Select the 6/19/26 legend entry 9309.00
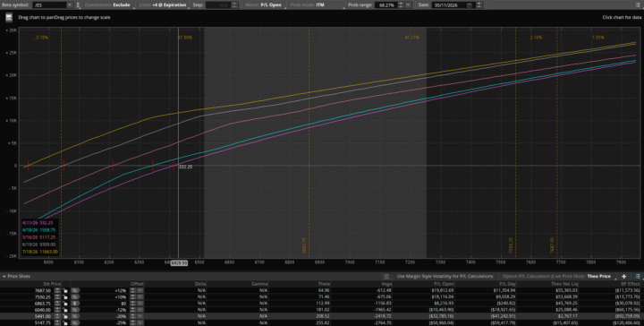Image resolution: width=644 pixels, height=326 pixels. 38,244
